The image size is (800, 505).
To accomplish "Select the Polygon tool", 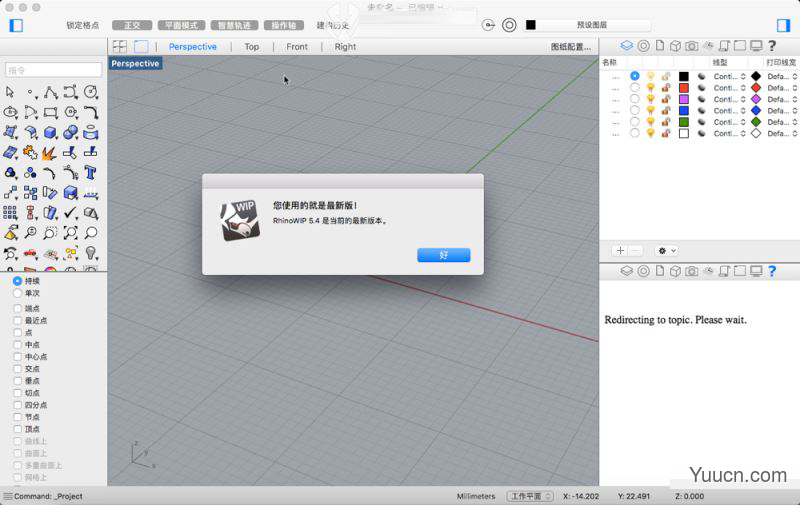I will (x=71, y=112).
